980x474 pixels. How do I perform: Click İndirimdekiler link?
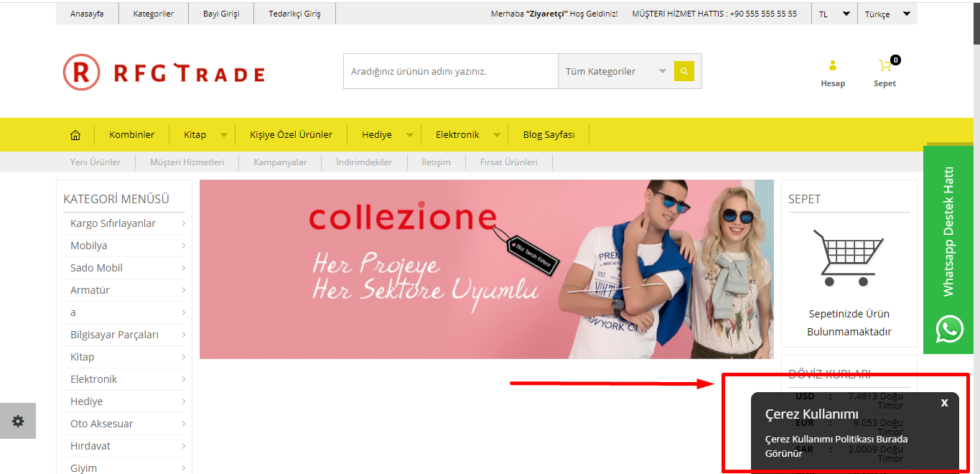364,162
